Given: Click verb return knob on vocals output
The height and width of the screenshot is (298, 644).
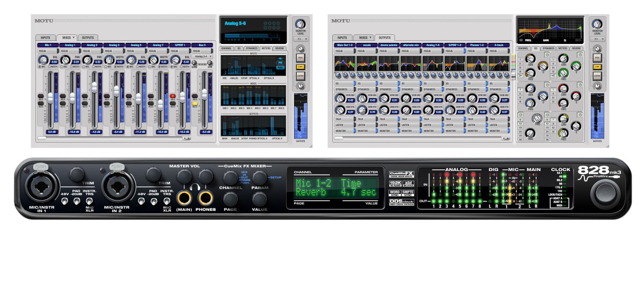Looking at the screenshot, I should [x=362, y=110].
